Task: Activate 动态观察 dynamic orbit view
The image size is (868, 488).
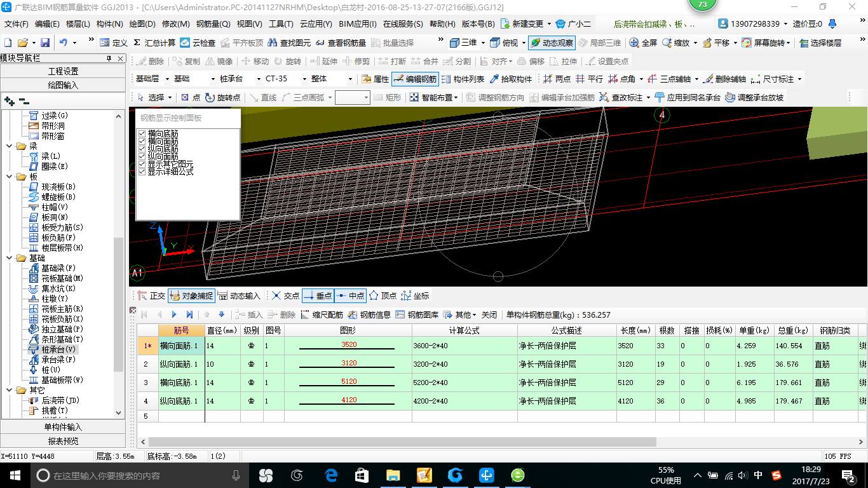Action: click(x=552, y=43)
